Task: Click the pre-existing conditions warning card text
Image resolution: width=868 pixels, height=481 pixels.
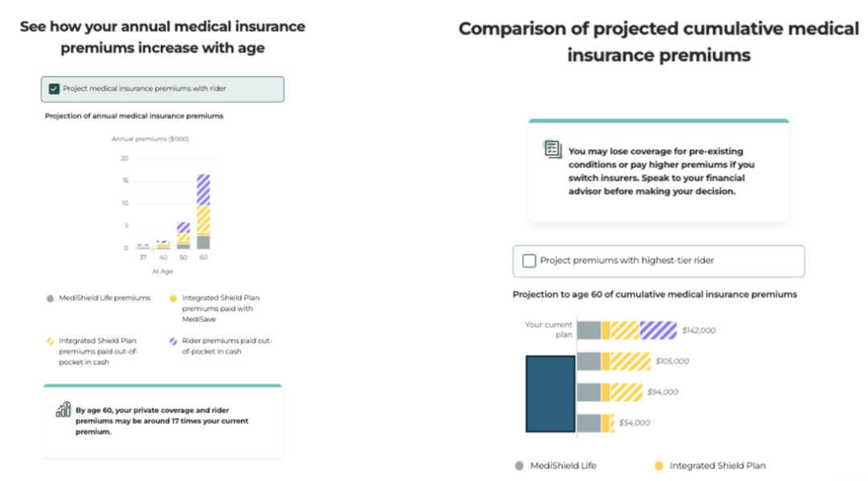Action: [x=661, y=171]
